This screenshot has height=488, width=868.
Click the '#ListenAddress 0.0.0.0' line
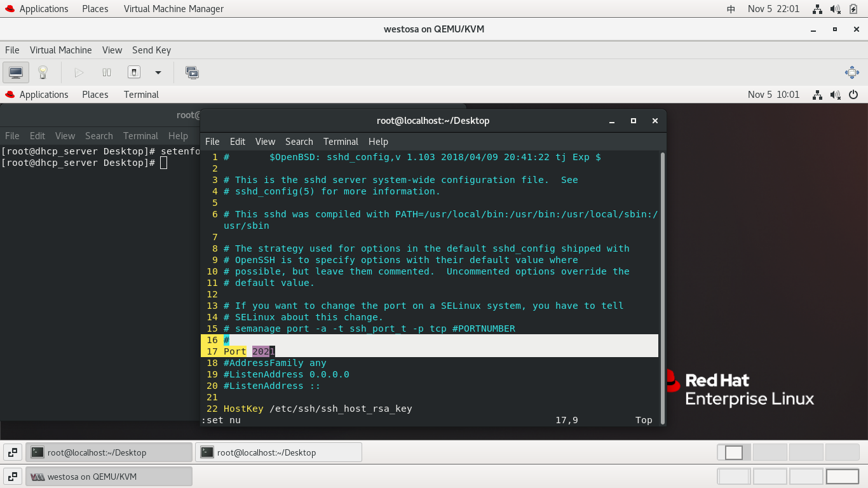[x=286, y=374]
